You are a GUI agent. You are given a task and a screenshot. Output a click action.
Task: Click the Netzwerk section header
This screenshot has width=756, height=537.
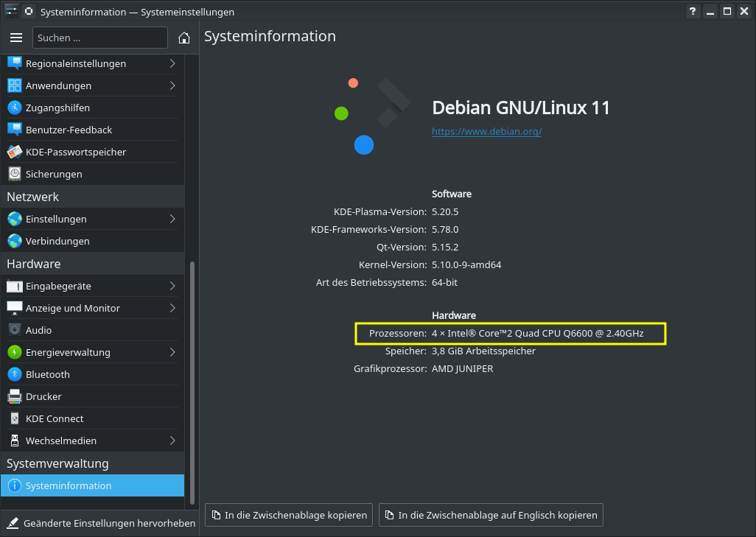[x=93, y=197]
